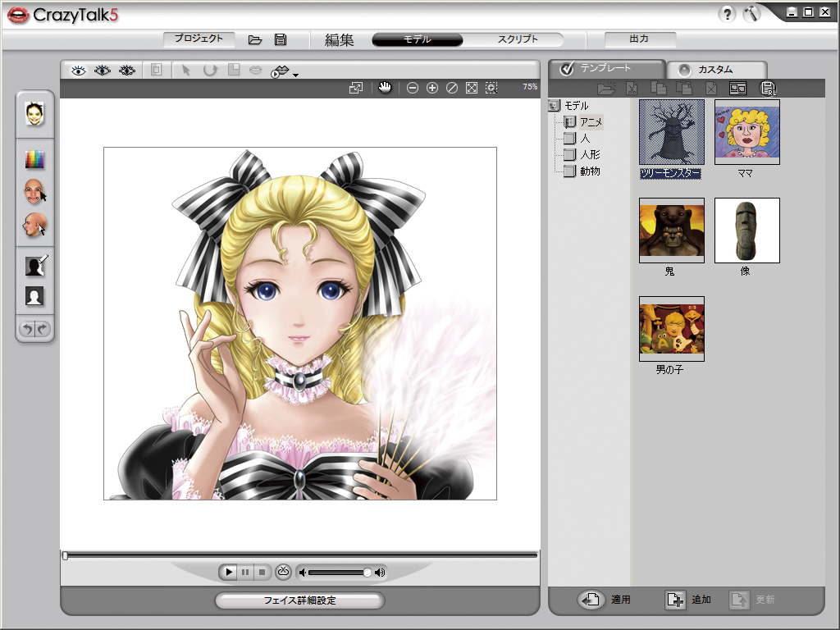This screenshot has width=840, height=630.
Task: Zoom out with minus icon
Action: [412, 88]
